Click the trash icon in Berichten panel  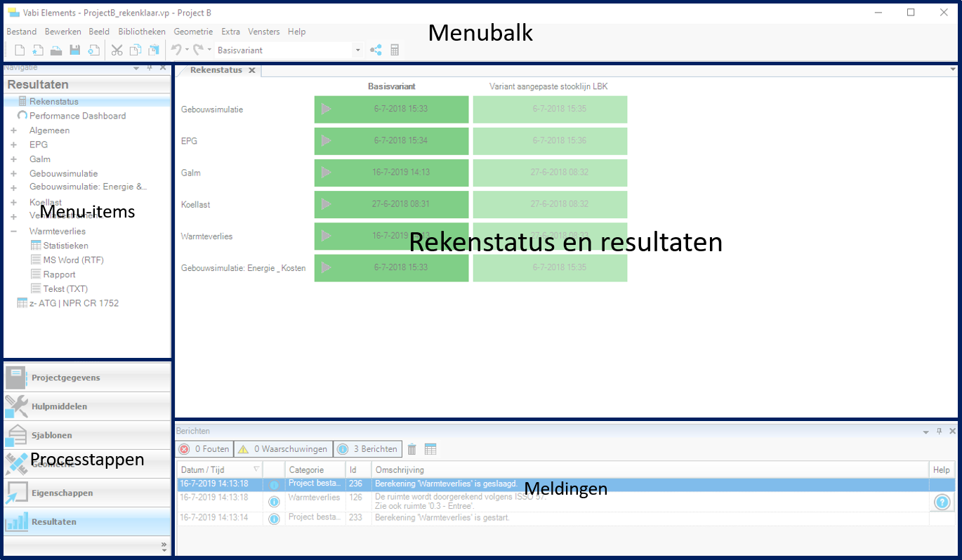412,449
